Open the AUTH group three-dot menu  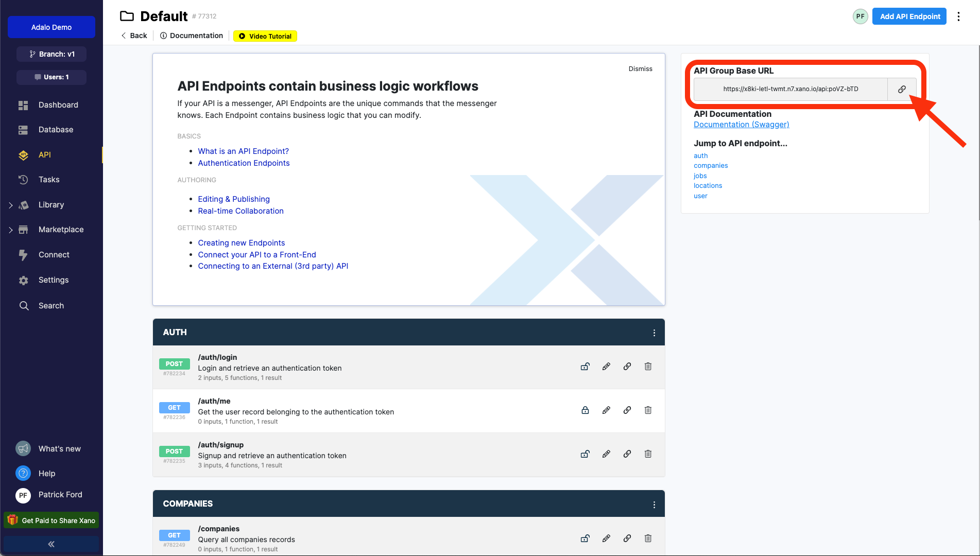click(654, 333)
